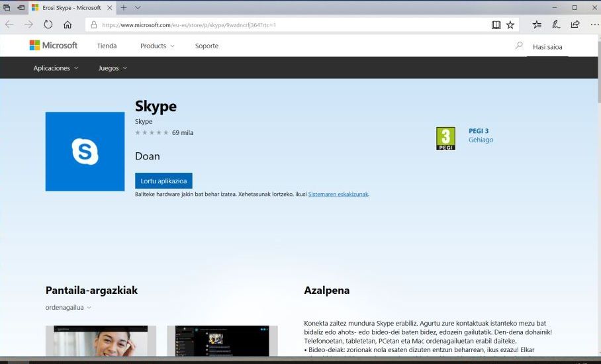This screenshot has height=364, width=601.
Task: Open the second dark chat screenshot
Action: (222, 341)
